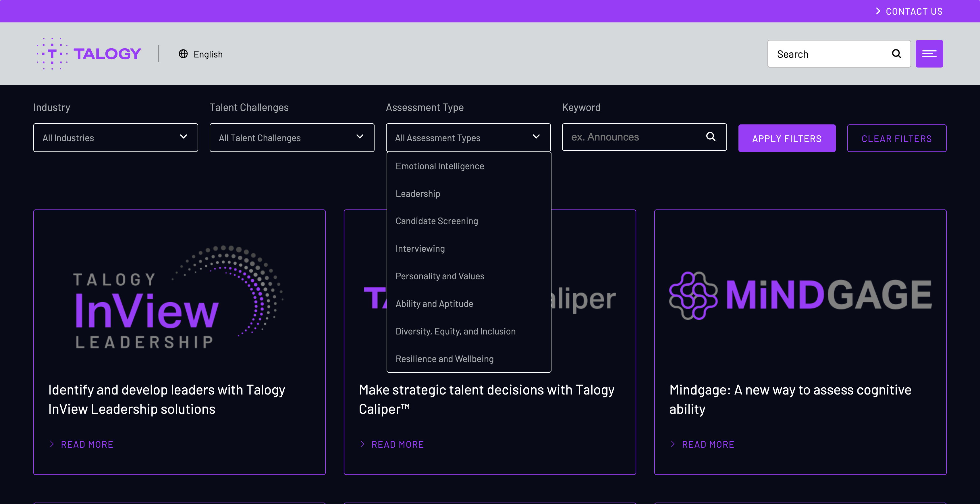Select Diversity Equity and Inclusion option

point(455,330)
